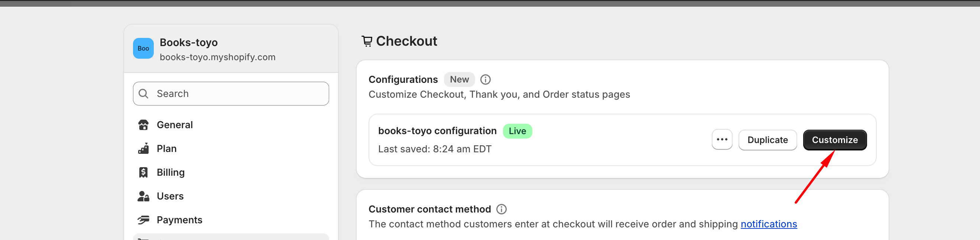The height and width of the screenshot is (240, 980).
Task: Click the Configurations heading text
Action: pyautogui.click(x=403, y=80)
